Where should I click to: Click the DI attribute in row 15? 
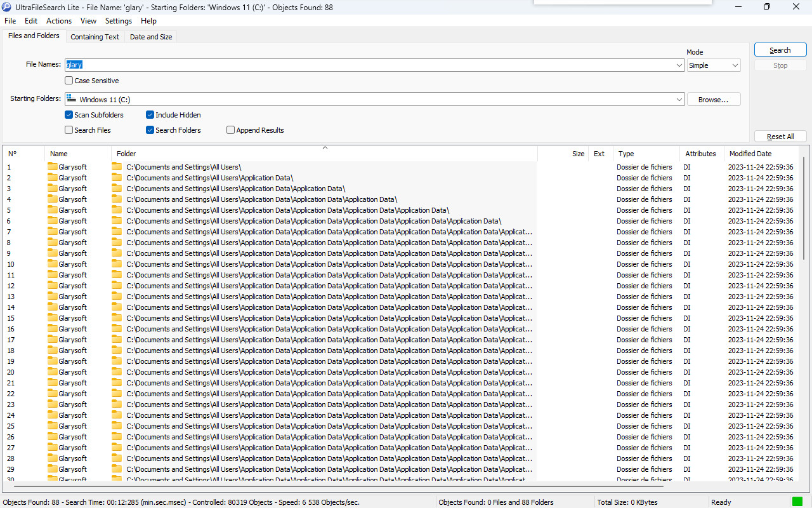click(686, 318)
